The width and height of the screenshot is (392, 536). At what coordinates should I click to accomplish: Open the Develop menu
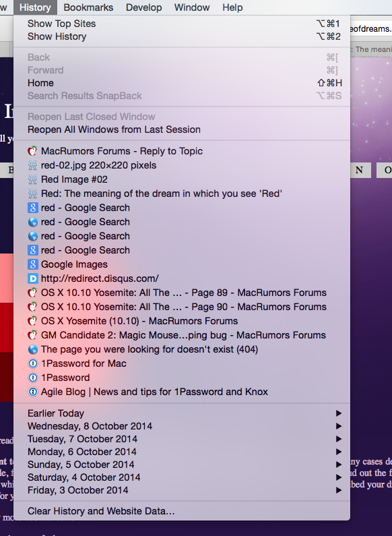(143, 7)
